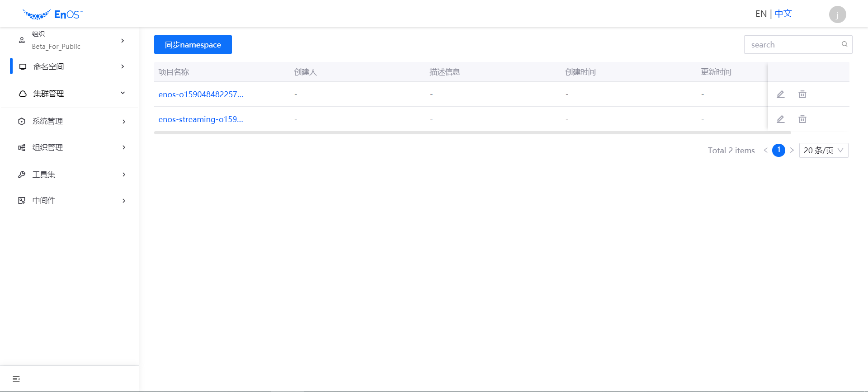The image size is (868, 392).
Task: Open enos-streaming-o159... project link
Action: click(201, 119)
